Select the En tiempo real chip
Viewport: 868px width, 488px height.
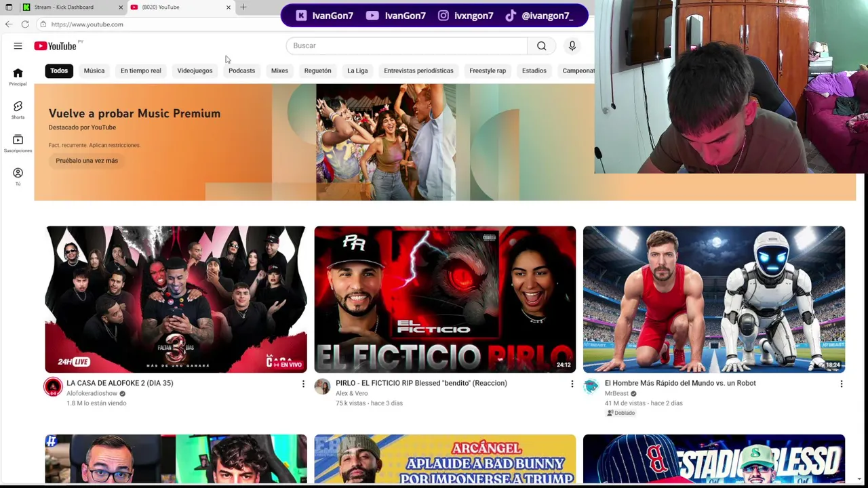141,70
